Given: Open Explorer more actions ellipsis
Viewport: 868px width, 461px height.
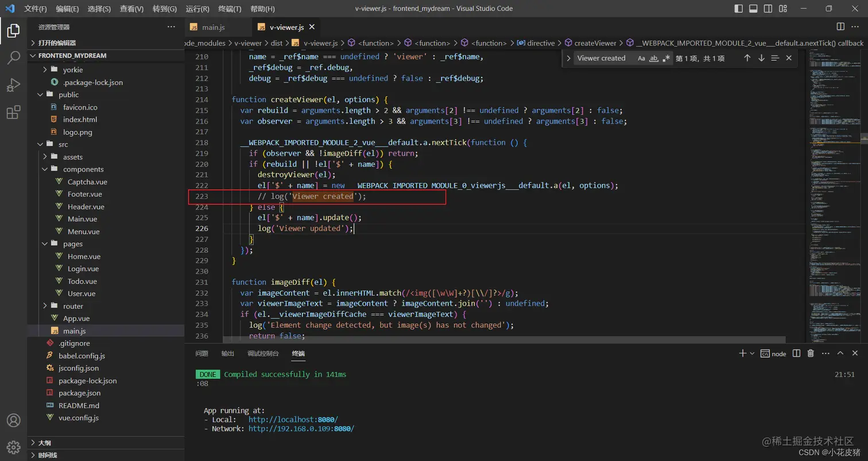Looking at the screenshot, I should pyautogui.click(x=171, y=27).
